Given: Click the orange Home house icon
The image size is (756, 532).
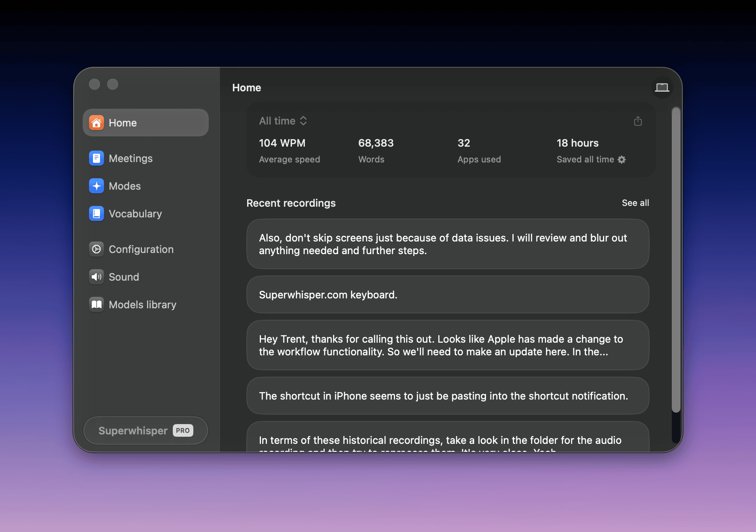Looking at the screenshot, I should (x=96, y=123).
